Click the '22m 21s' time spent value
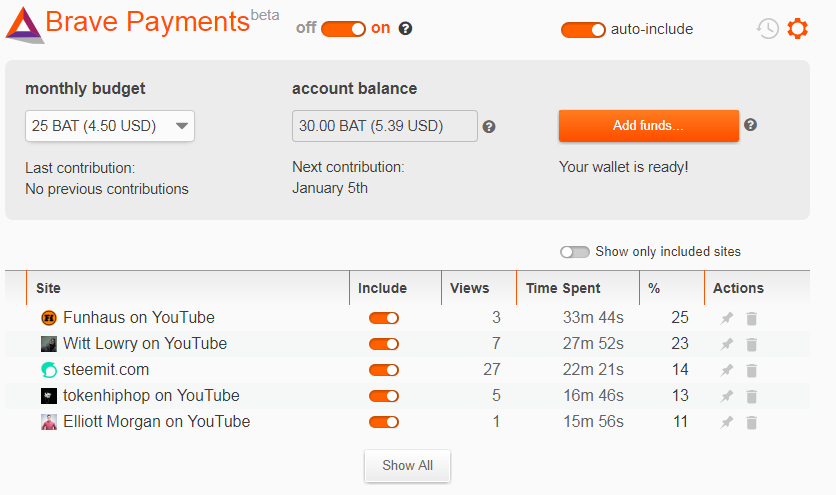Screen dimensions: 836x495 tap(593, 370)
